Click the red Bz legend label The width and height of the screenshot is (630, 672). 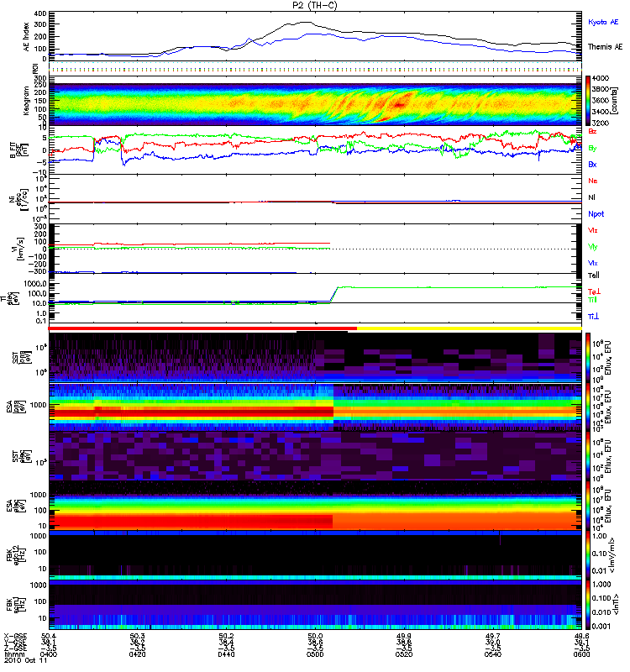(592, 131)
